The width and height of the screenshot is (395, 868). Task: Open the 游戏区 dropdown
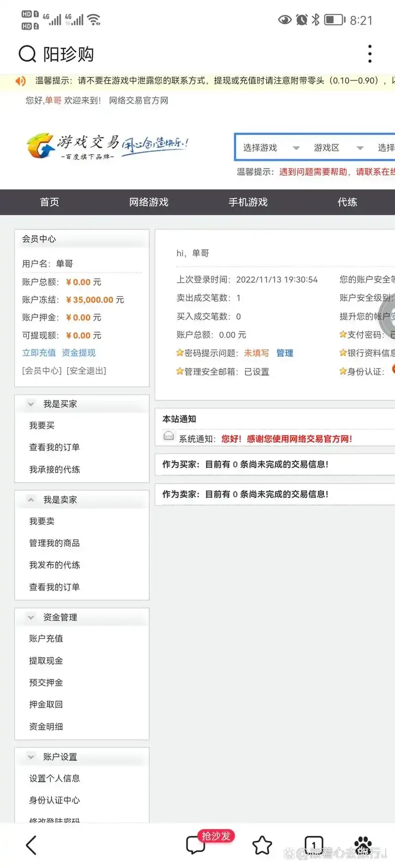point(339,148)
